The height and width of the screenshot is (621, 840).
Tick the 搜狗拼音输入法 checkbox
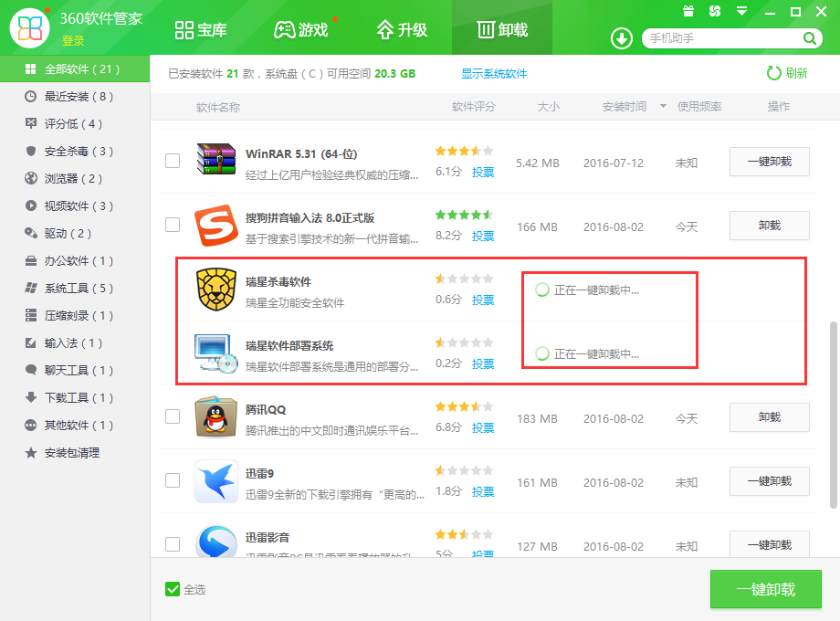coord(173,225)
